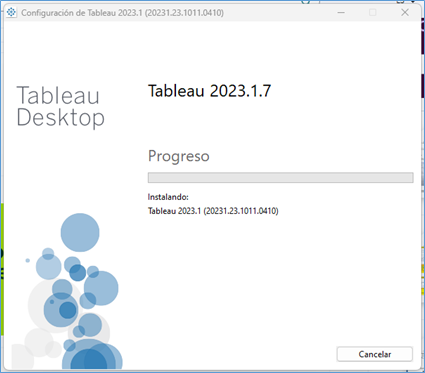425x373 pixels.
Task: Cancel the installation with Cancelar
Action: pos(375,354)
